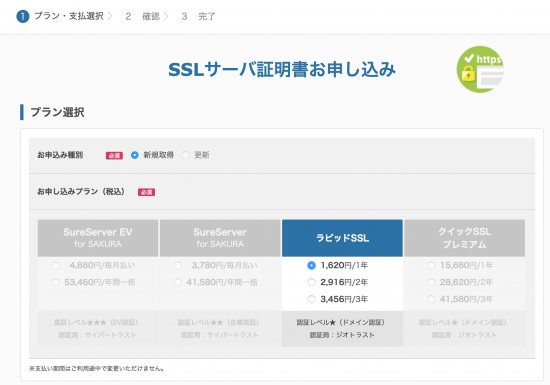Click step 1 circle number icon
Viewport: 550px width, 385px height.
(23, 16)
